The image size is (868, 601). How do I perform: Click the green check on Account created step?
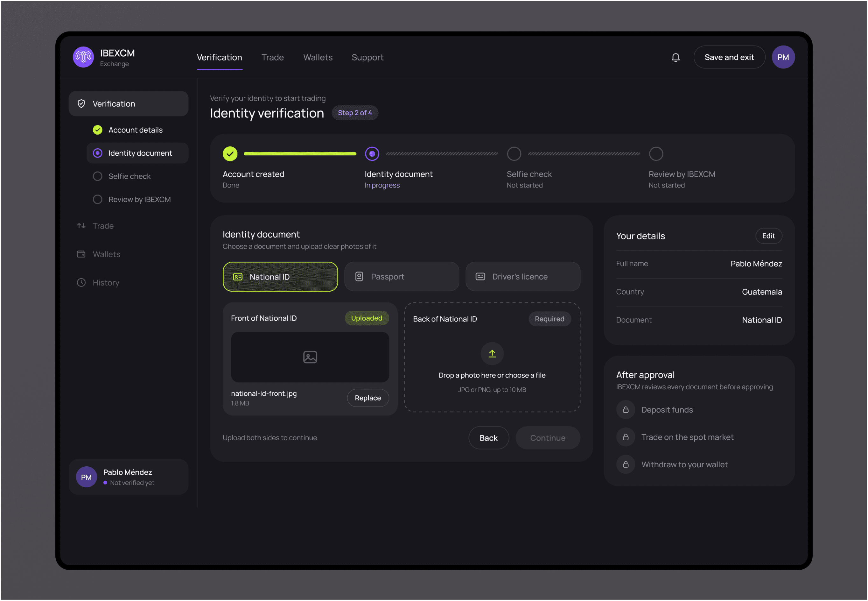pyautogui.click(x=230, y=154)
